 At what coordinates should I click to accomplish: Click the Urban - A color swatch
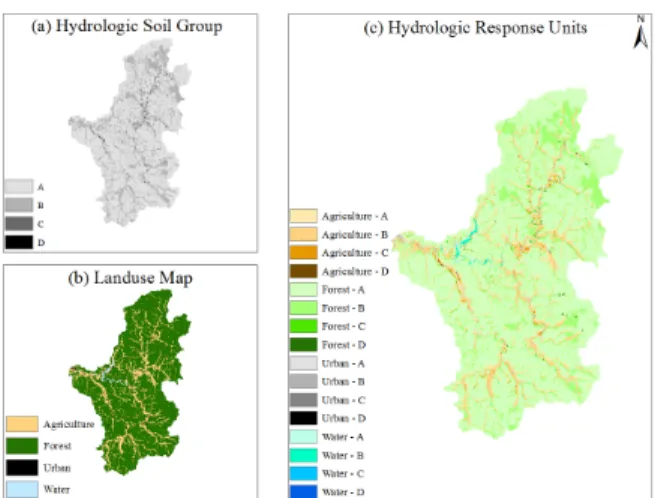304,363
